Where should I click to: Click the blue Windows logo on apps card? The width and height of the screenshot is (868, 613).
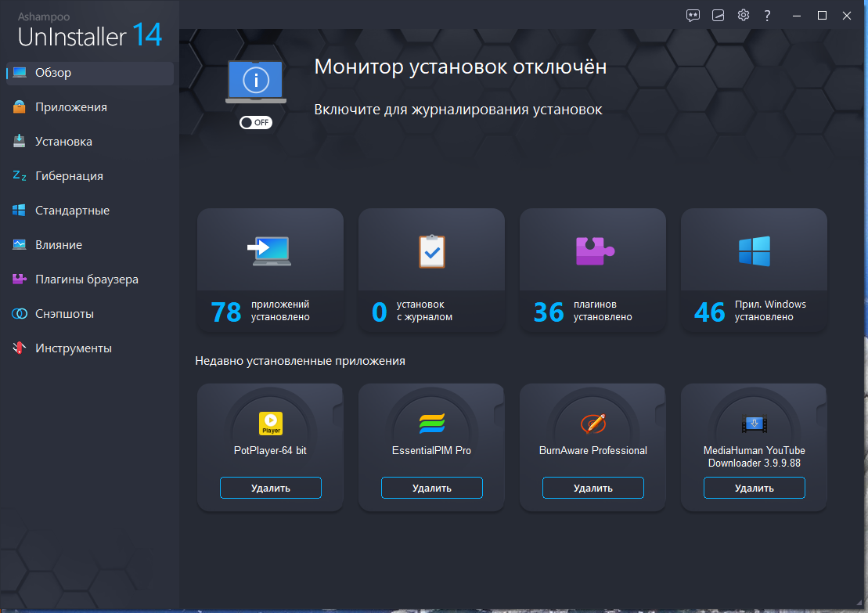tap(755, 251)
